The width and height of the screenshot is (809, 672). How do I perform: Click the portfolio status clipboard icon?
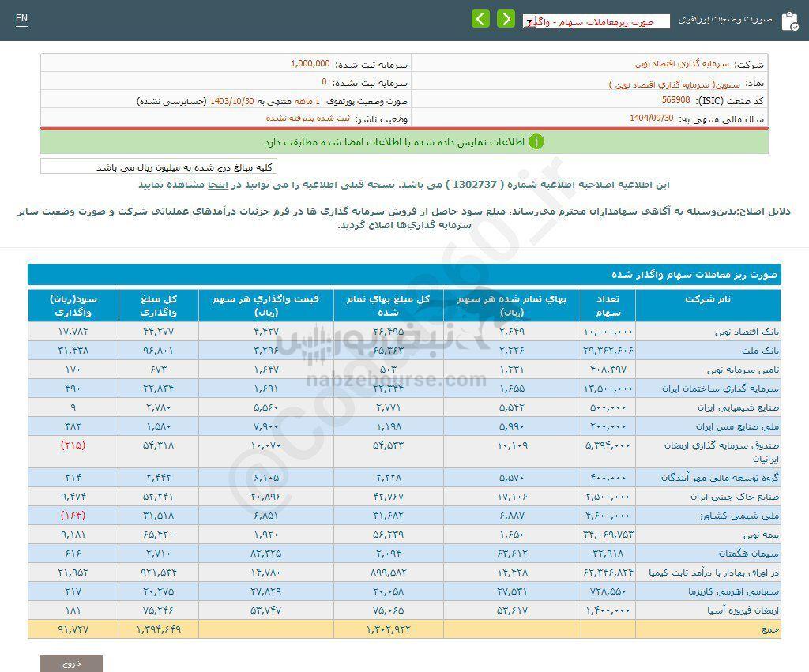tap(790, 21)
